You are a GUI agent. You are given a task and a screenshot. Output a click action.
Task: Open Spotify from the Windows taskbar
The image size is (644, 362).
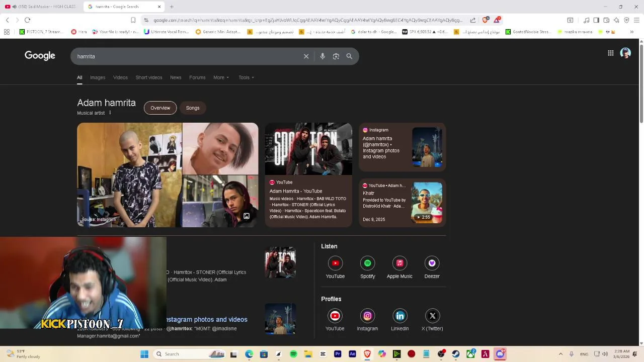293,354
